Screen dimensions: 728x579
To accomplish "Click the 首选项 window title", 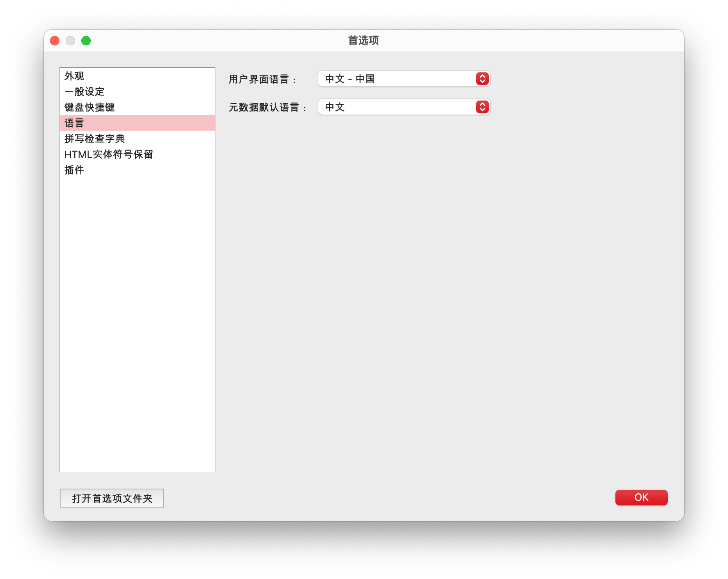I will click(x=364, y=40).
